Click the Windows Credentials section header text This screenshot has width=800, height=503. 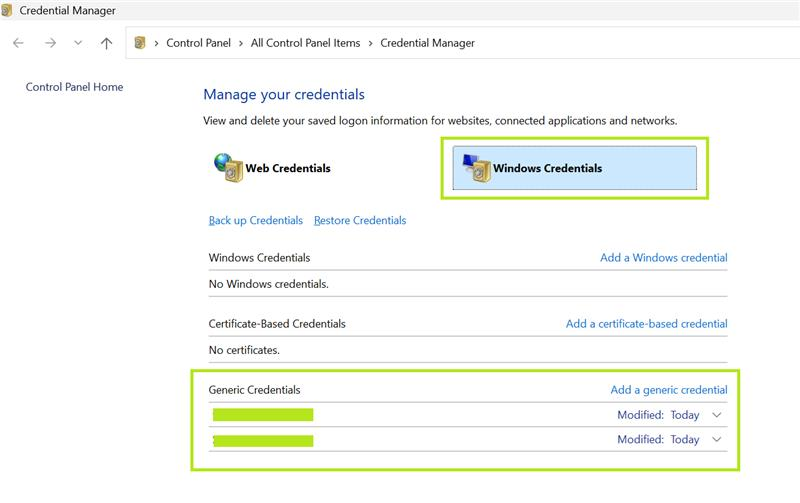[x=259, y=258]
